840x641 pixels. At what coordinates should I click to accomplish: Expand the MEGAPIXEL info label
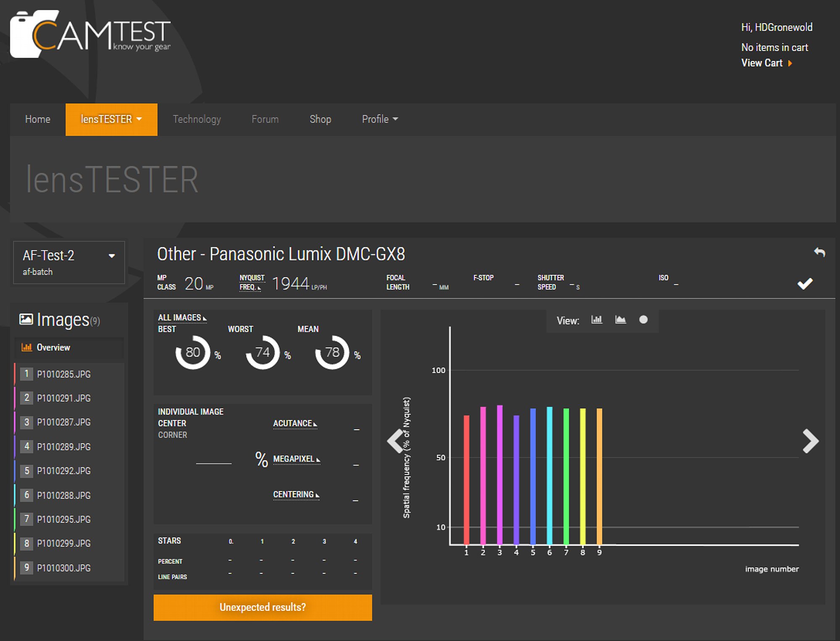point(297,459)
